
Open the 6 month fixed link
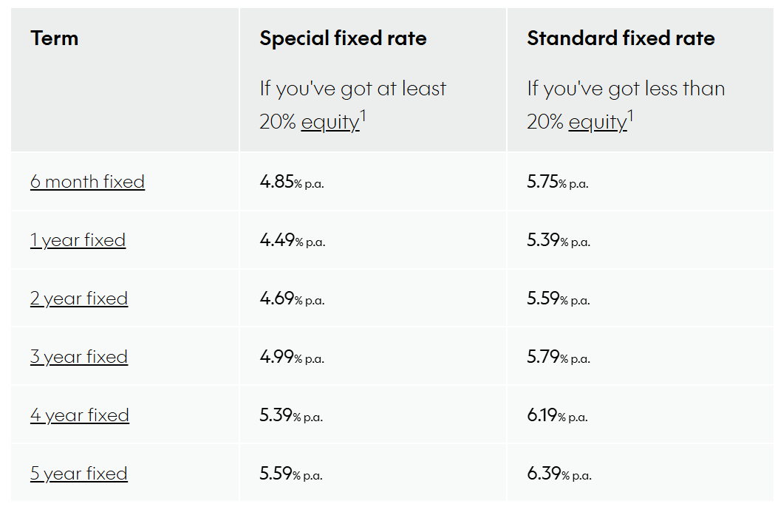coord(87,182)
